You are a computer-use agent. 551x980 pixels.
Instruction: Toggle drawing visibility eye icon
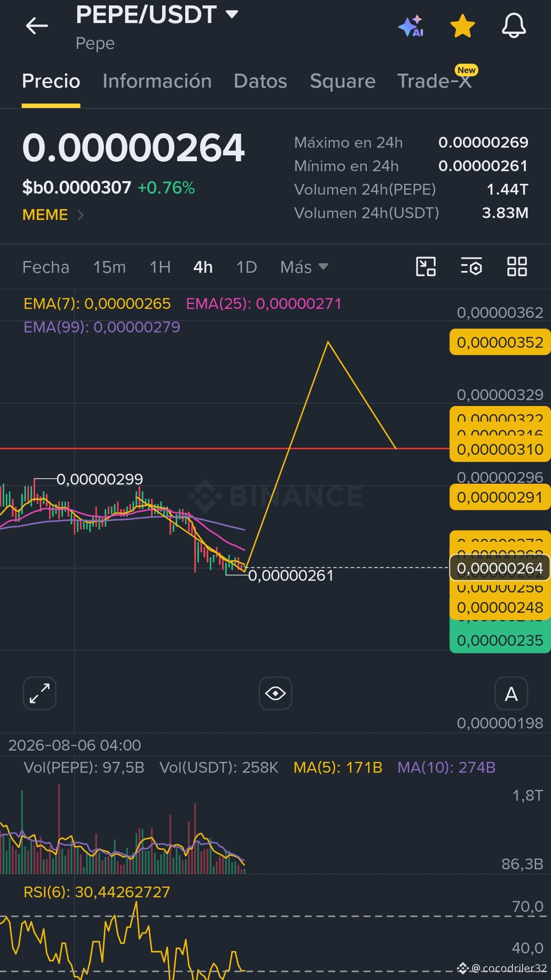pyautogui.click(x=275, y=693)
